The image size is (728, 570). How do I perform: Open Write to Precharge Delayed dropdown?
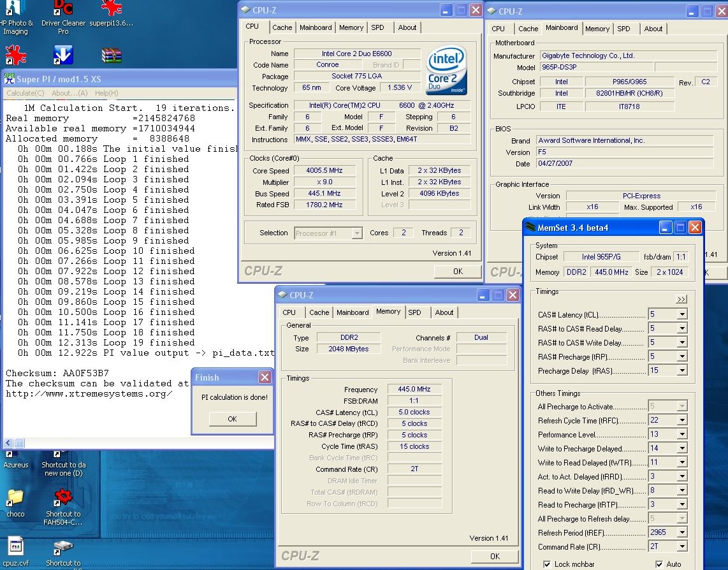[682, 448]
